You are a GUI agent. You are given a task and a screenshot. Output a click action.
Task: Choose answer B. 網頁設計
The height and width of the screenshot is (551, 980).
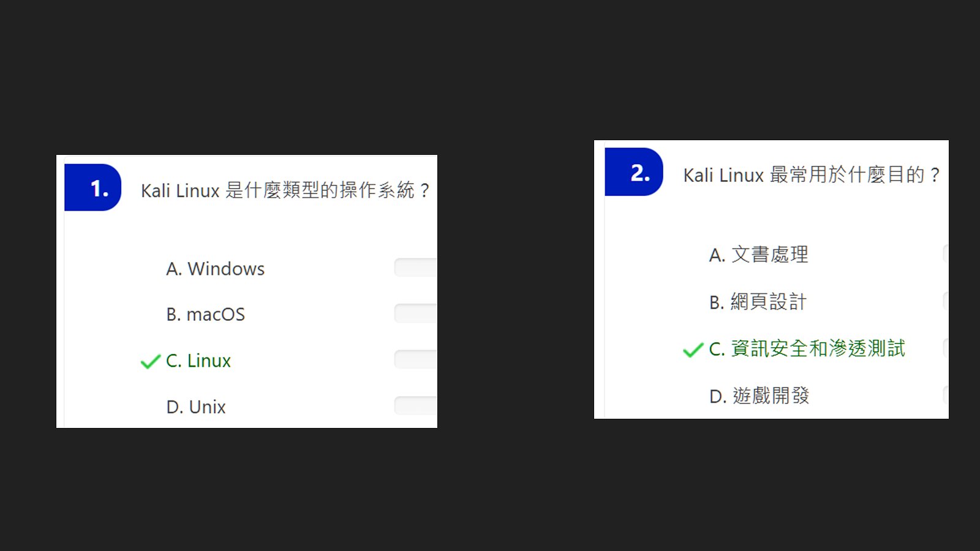(758, 302)
